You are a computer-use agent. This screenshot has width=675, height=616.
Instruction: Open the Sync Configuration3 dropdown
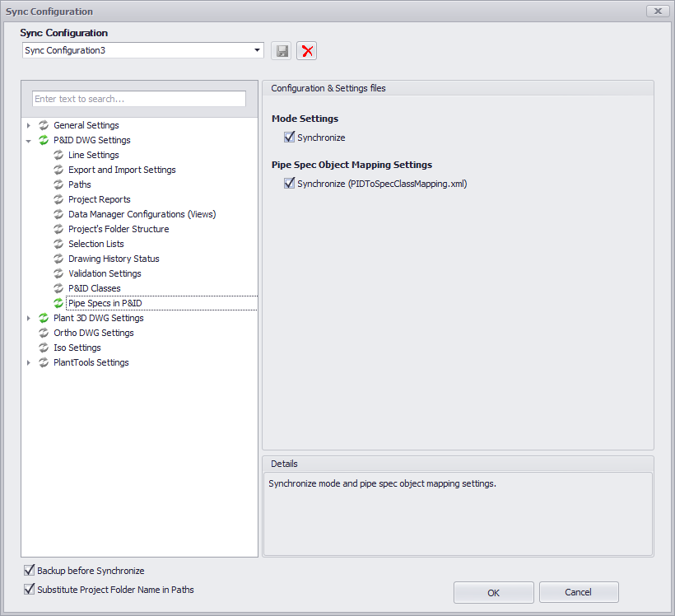[257, 51]
